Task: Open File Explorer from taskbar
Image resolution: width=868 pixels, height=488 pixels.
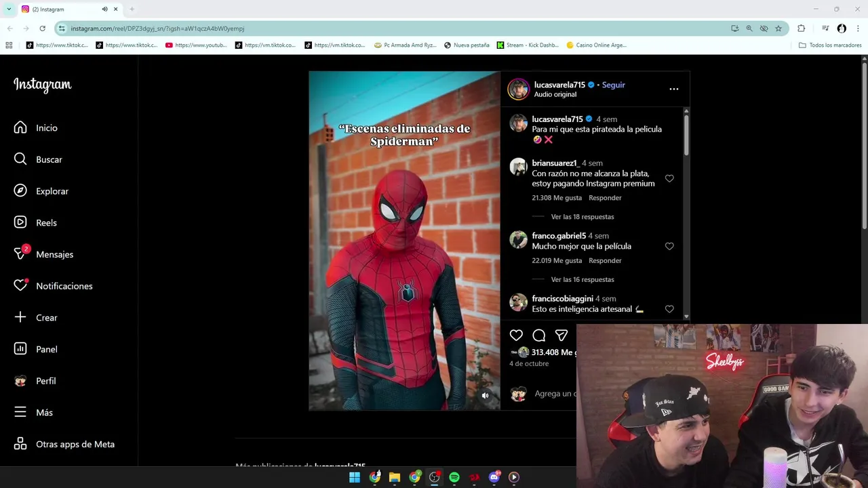Action: pyautogui.click(x=395, y=477)
